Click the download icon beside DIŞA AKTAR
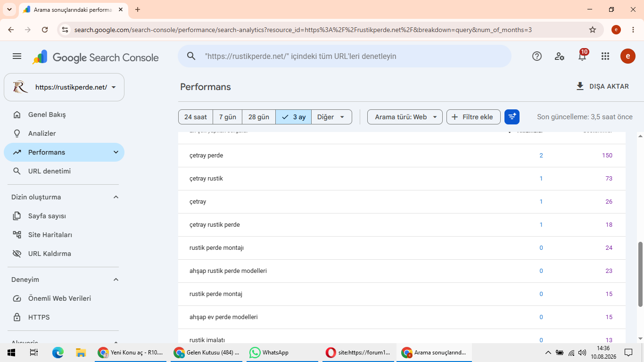The image size is (644, 362). (x=580, y=86)
